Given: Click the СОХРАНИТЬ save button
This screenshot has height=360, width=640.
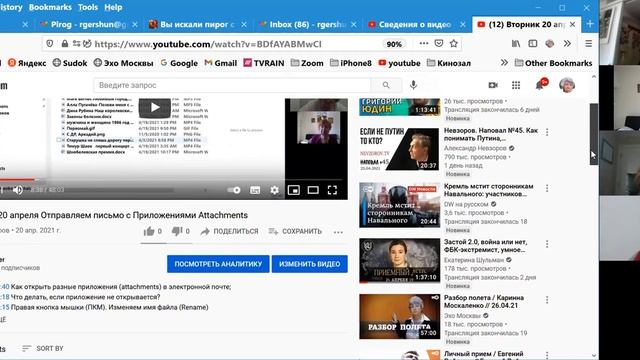Looking at the screenshot, I should click(x=295, y=231).
